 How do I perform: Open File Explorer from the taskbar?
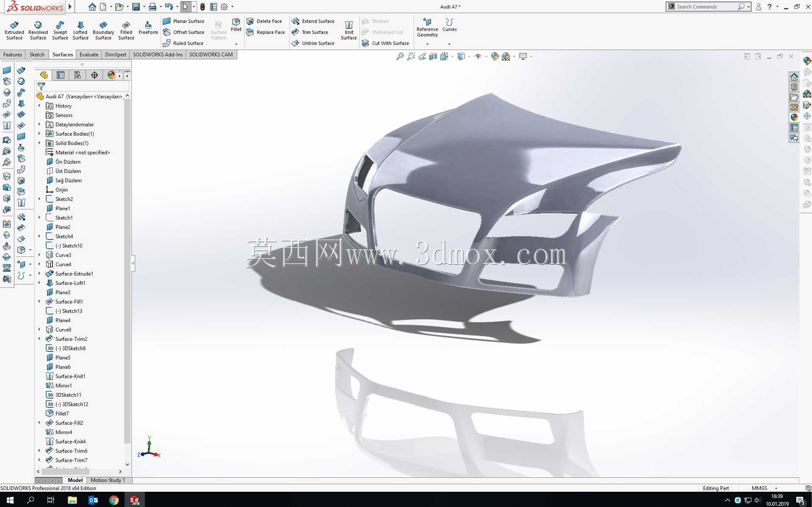point(72,500)
